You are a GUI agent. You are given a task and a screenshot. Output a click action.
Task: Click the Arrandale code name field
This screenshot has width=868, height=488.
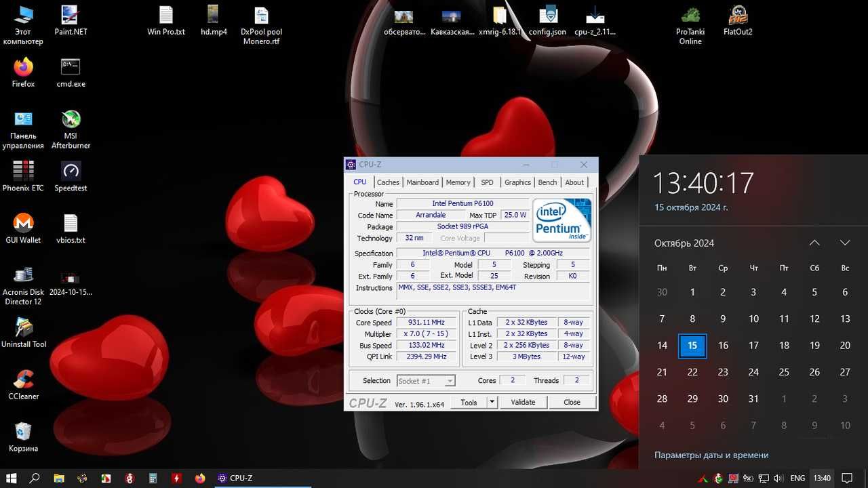point(431,215)
